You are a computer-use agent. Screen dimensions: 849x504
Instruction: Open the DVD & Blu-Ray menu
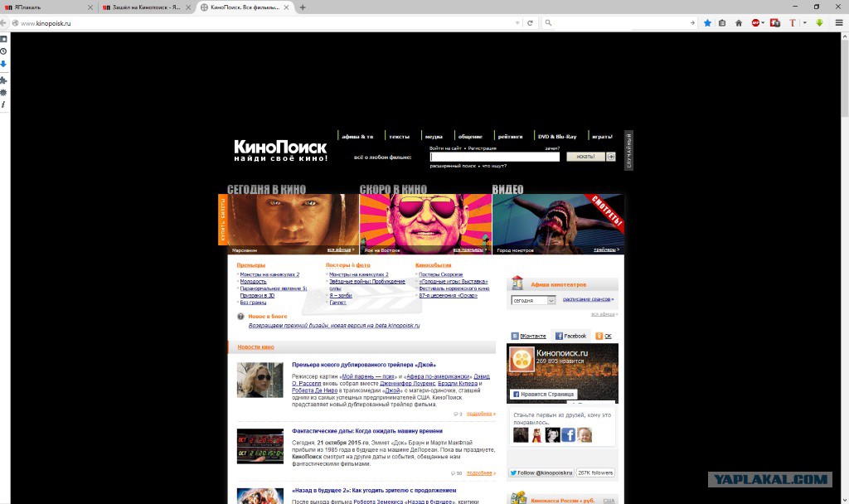tap(557, 137)
